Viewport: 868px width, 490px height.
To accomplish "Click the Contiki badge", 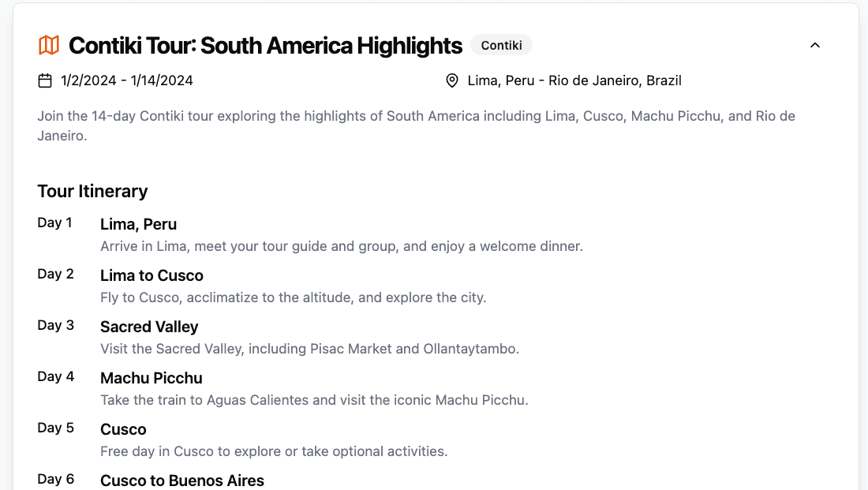I will (501, 46).
